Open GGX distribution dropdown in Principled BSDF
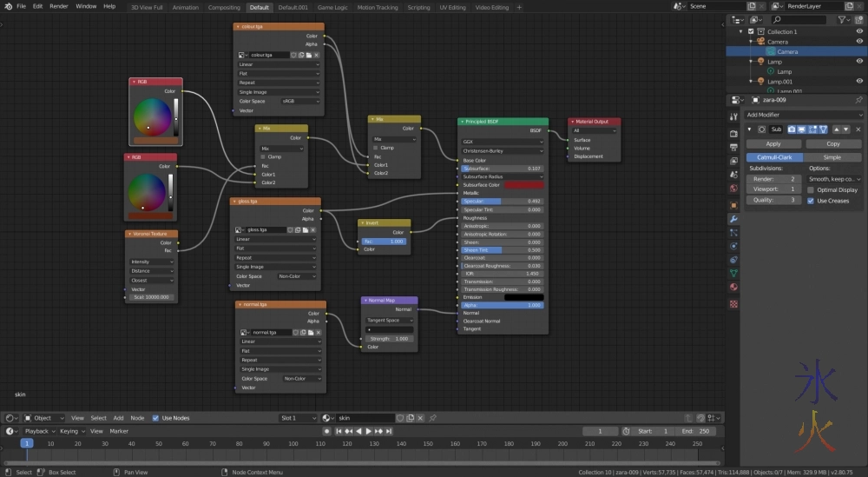The height and width of the screenshot is (477, 868). [503, 142]
